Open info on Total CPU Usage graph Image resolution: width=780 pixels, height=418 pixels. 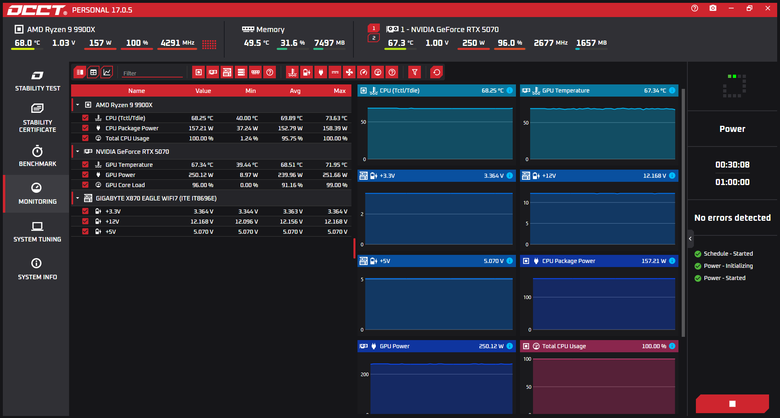(672, 346)
